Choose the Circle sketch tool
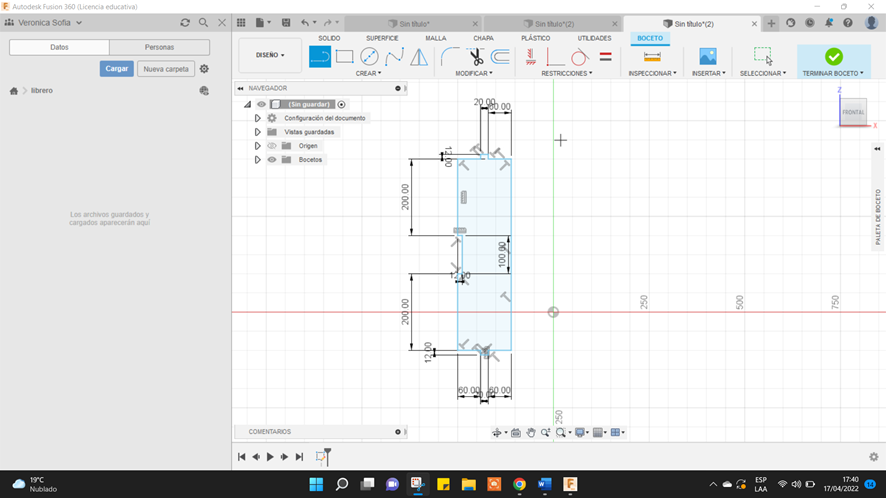The height and width of the screenshot is (498, 886). point(370,56)
